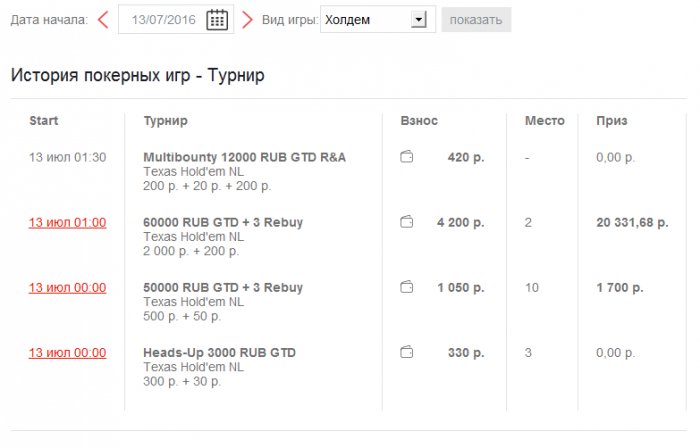Screen dimensions: 700x448
Task: Select the Приз column header
Action: coord(612,121)
